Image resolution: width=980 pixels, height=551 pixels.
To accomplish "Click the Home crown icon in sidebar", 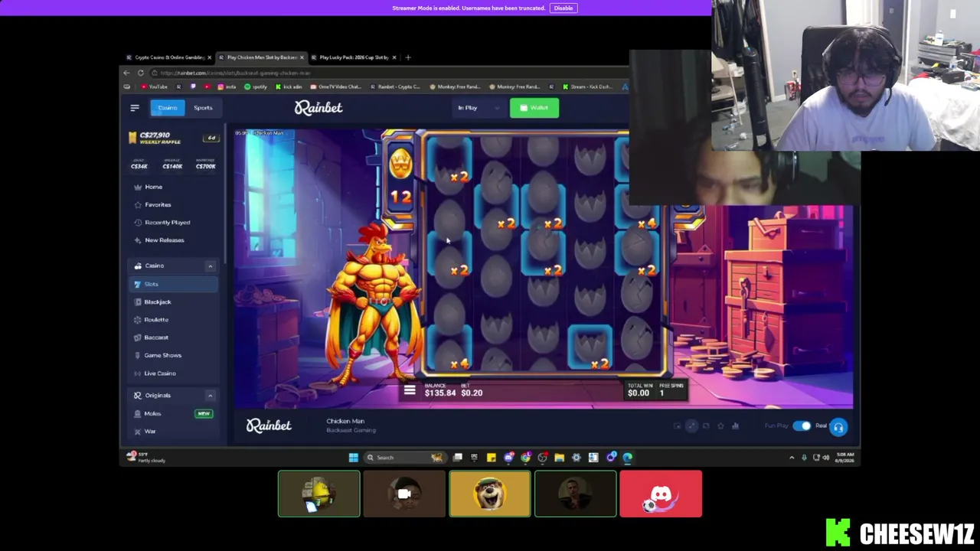I will [x=138, y=187].
